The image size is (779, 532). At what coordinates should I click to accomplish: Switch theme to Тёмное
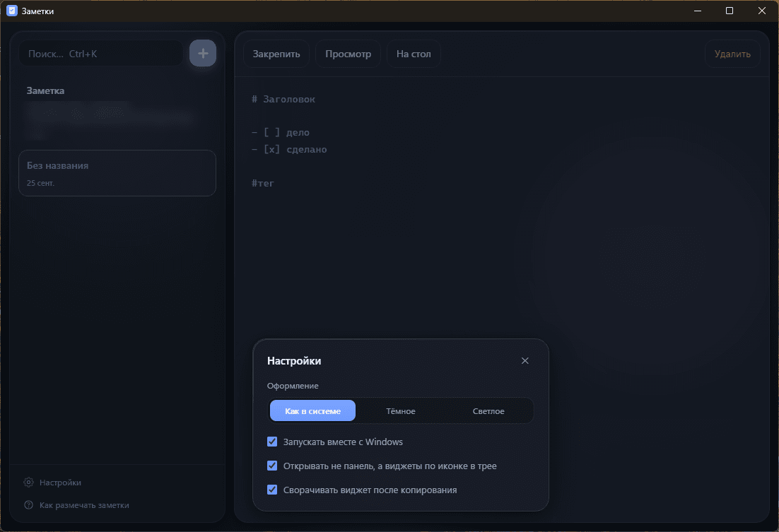400,410
